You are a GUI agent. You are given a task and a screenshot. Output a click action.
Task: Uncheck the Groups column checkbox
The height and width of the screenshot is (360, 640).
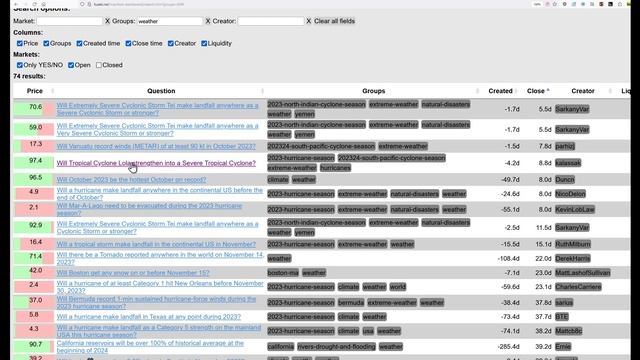pos(46,43)
